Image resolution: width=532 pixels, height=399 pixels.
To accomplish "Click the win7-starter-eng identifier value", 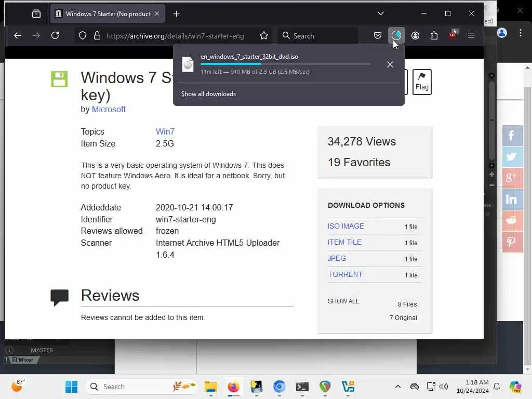I will point(185,220).
